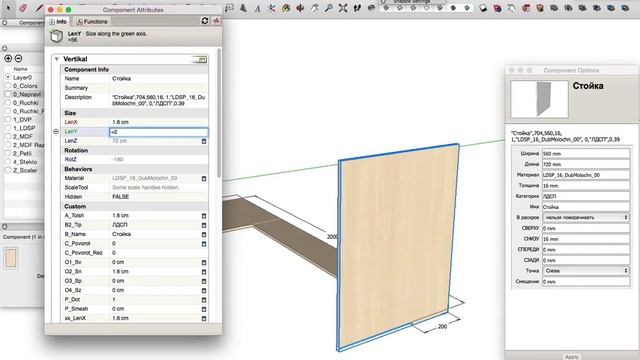Open details icon for P_Smesh row
The width and height of the screenshot is (640, 360).
(x=204, y=309)
